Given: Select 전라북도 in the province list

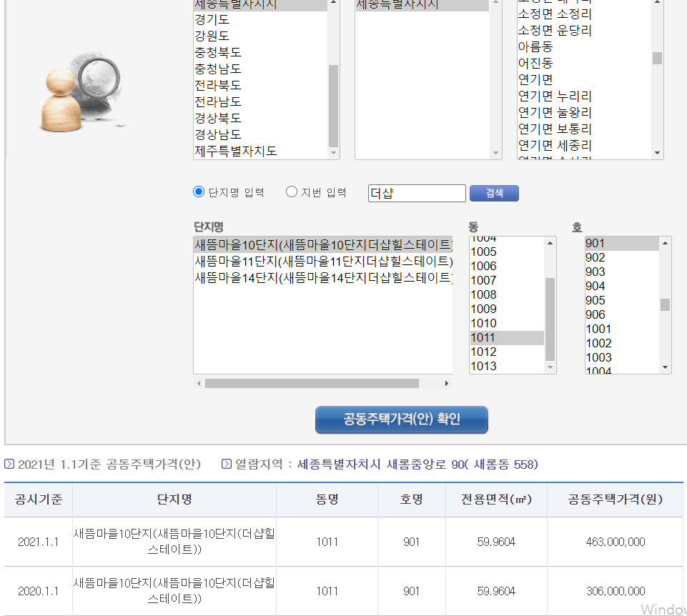Looking at the screenshot, I should (260, 86).
